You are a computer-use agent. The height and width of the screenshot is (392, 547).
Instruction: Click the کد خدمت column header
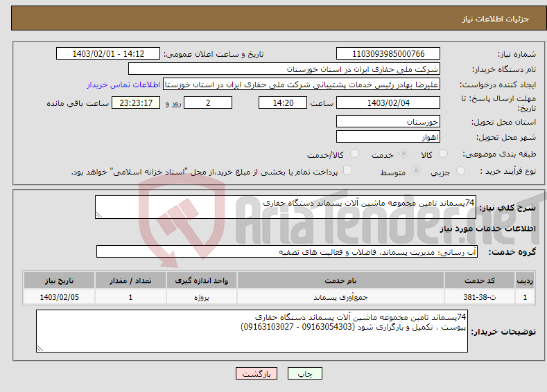pos(480,280)
